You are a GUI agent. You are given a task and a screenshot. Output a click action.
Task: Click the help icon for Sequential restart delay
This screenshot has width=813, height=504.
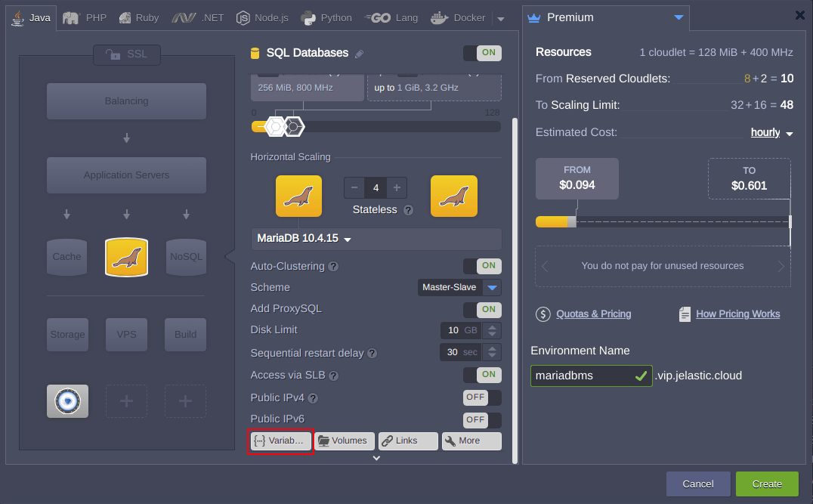[x=372, y=354]
